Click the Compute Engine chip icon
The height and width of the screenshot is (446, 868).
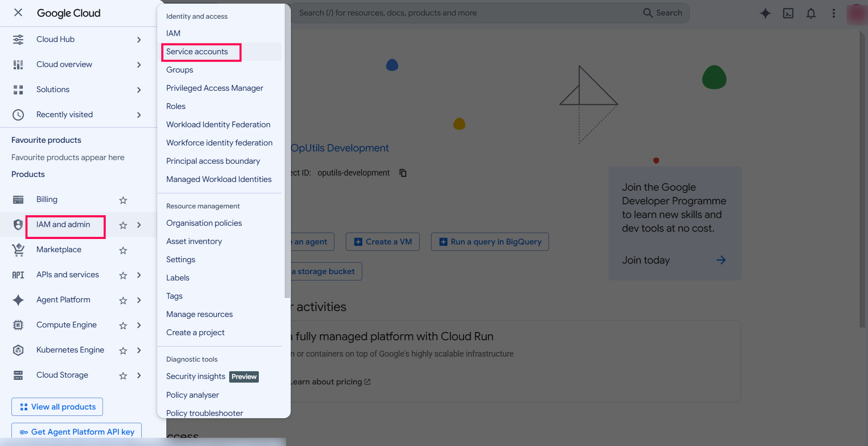click(18, 325)
